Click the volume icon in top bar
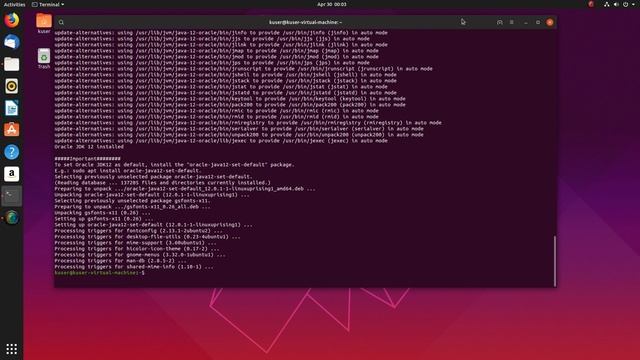The height and width of the screenshot is (360, 640). [x=616, y=4]
